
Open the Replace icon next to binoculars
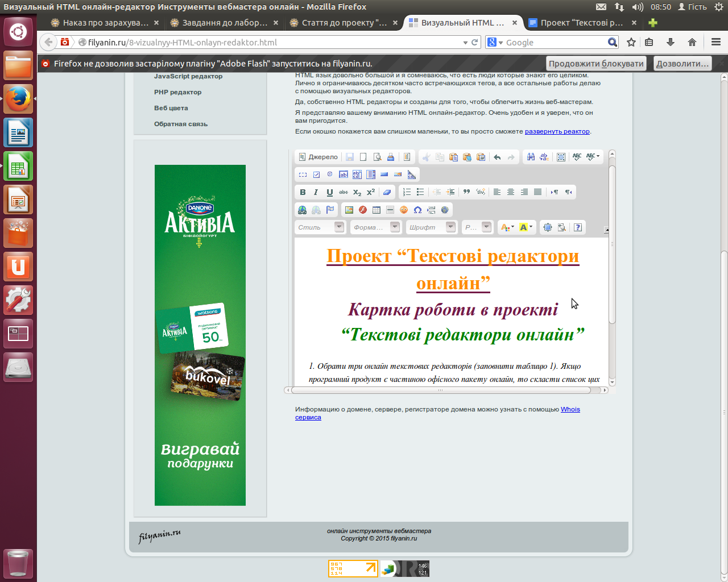[x=544, y=157]
